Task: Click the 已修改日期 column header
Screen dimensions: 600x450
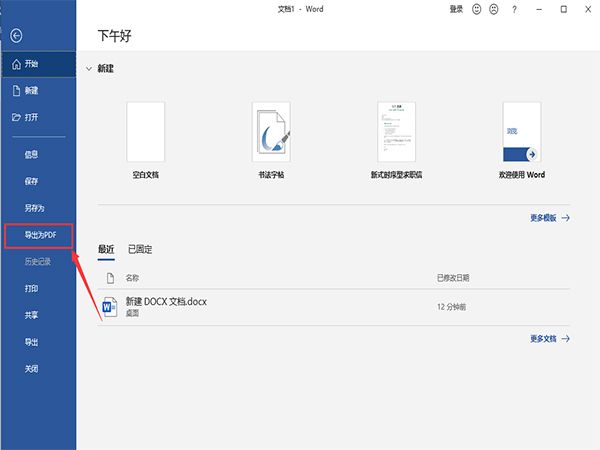Action: tap(453, 278)
